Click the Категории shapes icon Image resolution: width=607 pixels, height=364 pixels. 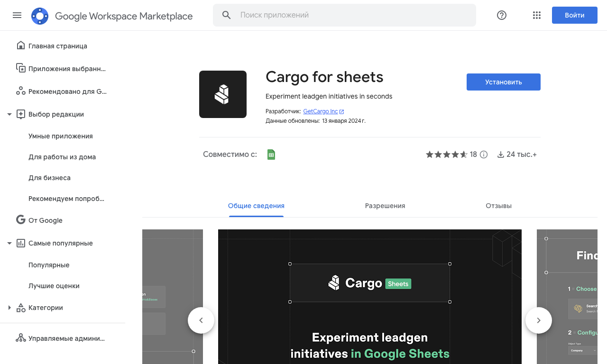[x=21, y=308]
